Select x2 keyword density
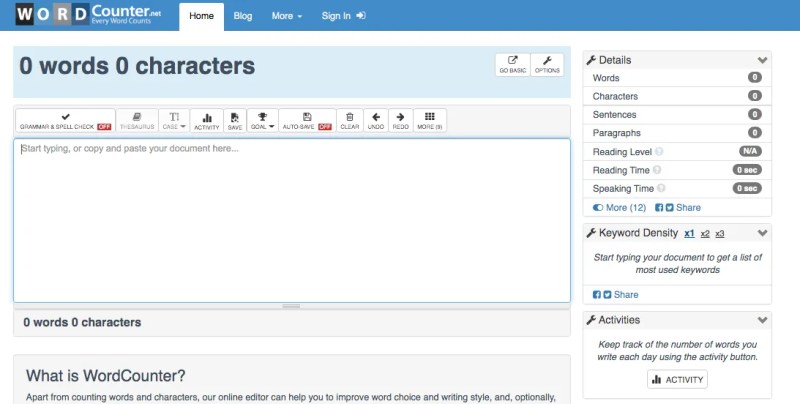The height and width of the screenshot is (404, 800). point(705,234)
